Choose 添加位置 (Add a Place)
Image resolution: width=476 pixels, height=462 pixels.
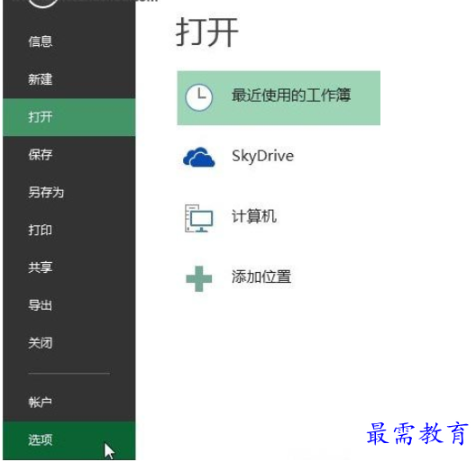point(261,276)
